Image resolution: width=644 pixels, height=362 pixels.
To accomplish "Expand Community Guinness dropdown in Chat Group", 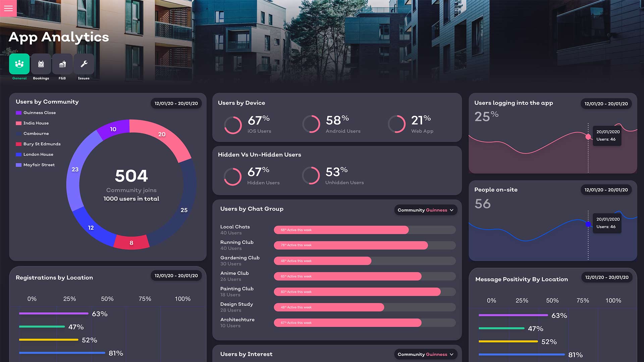I will tap(425, 210).
